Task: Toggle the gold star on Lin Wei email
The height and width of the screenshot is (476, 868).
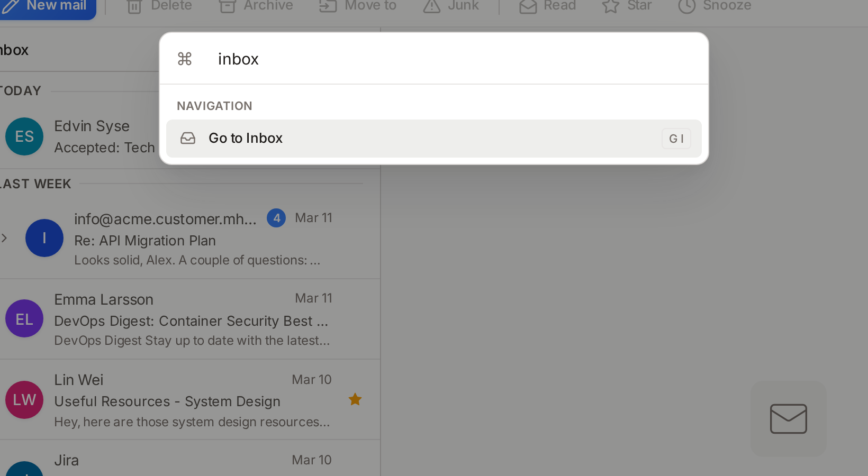Action: point(355,399)
